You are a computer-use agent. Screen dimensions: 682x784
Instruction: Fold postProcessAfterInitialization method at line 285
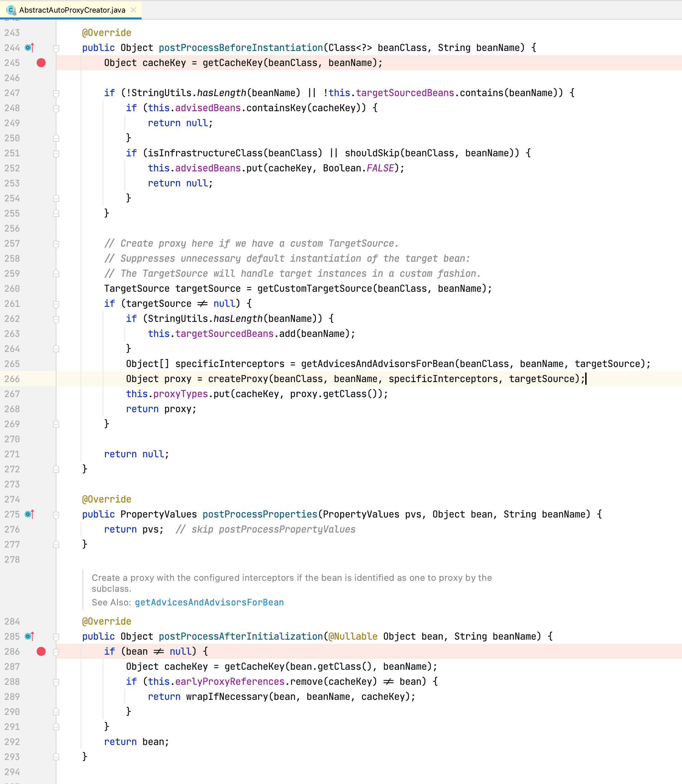[56, 637]
